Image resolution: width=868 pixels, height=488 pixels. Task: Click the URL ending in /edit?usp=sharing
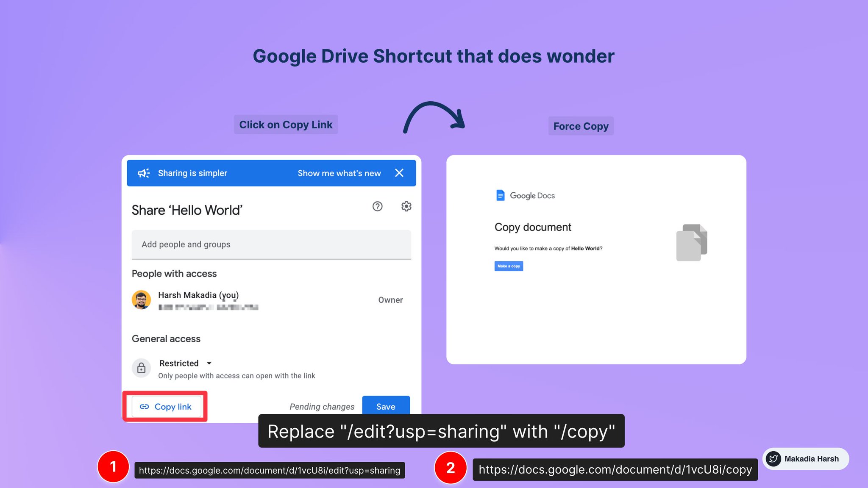tap(270, 470)
